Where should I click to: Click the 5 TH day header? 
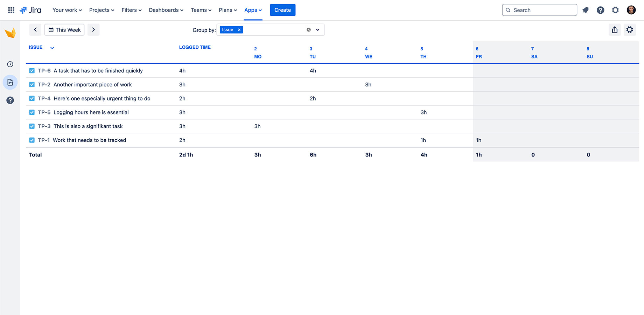[x=423, y=52]
